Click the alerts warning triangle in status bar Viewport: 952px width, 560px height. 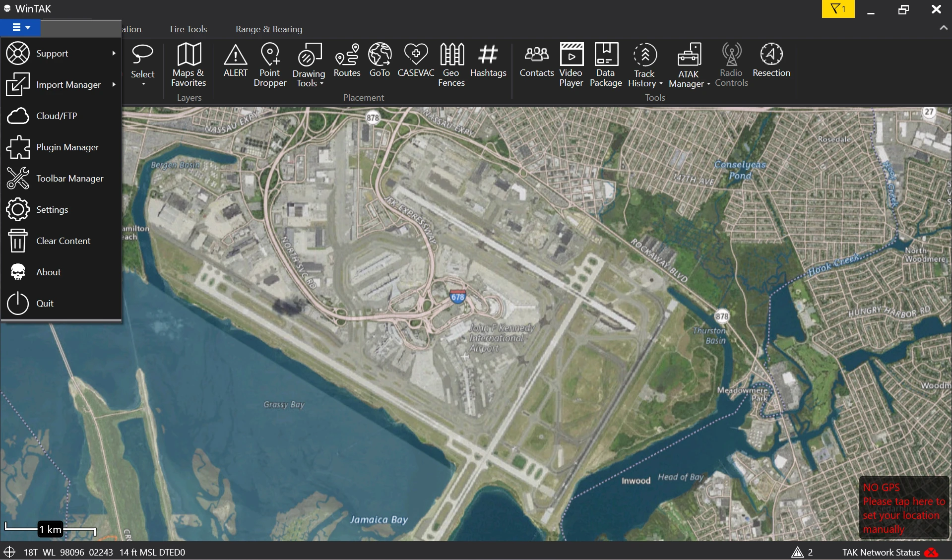(x=797, y=552)
